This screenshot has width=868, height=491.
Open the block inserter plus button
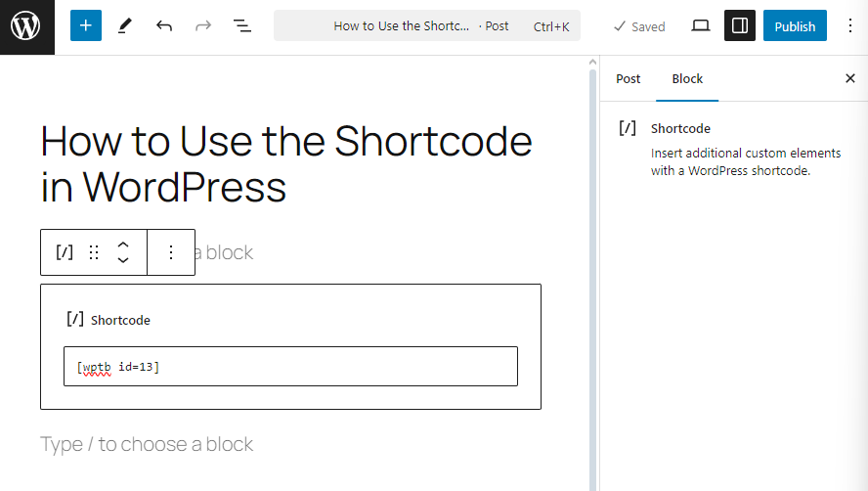[x=86, y=25]
